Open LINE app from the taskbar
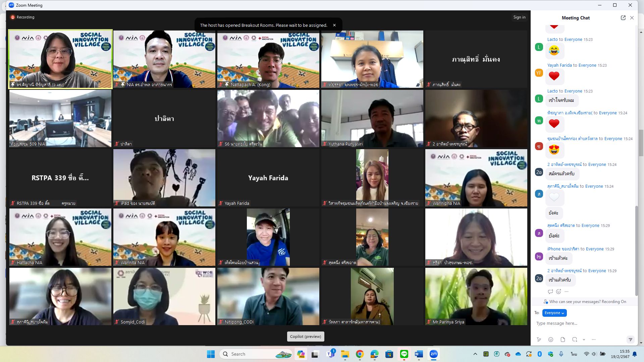Screen dimensions: 644x362 pyautogui.click(x=404, y=354)
